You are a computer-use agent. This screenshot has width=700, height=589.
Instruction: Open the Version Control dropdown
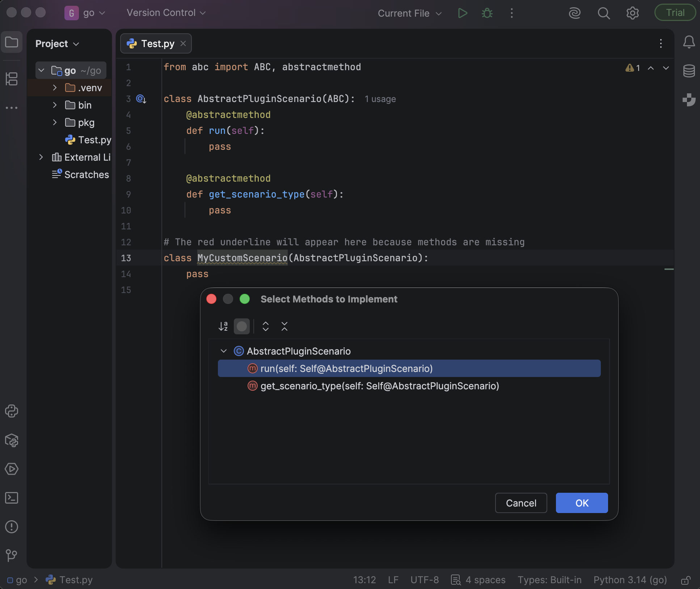tap(166, 13)
